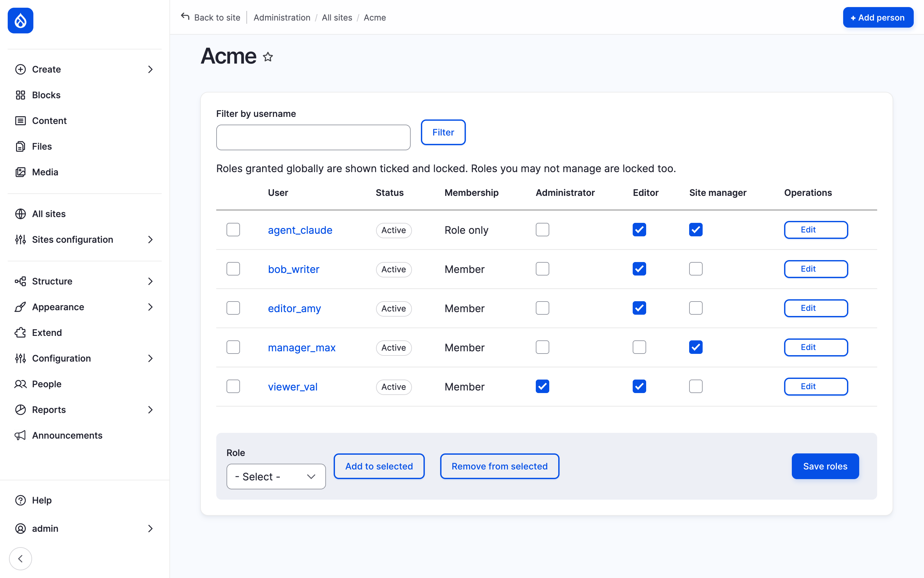
Task: Open the All sites breadcrumb link
Action: (x=337, y=18)
